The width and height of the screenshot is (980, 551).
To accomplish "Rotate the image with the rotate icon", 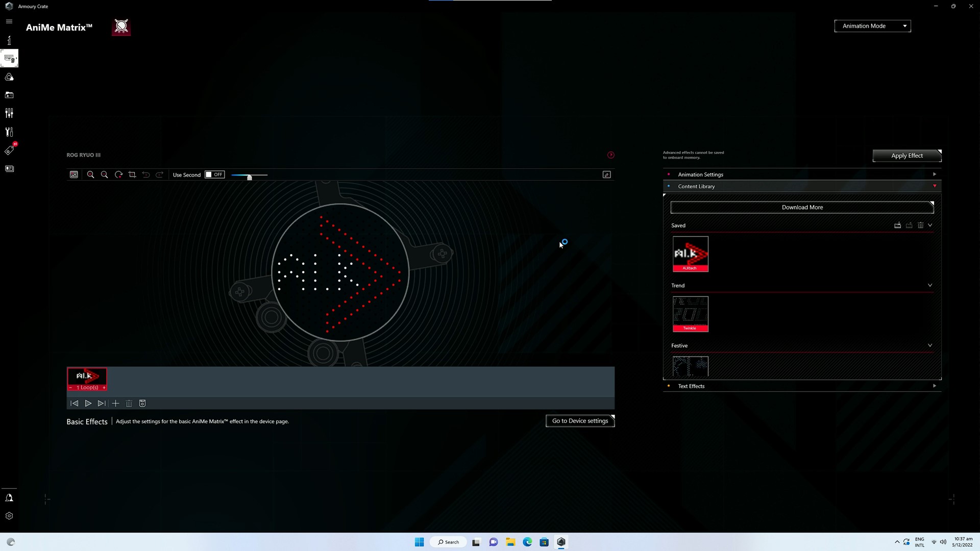I will click(x=118, y=174).
